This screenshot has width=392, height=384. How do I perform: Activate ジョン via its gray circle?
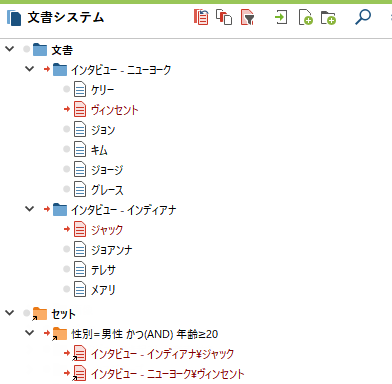click(67, 129)
